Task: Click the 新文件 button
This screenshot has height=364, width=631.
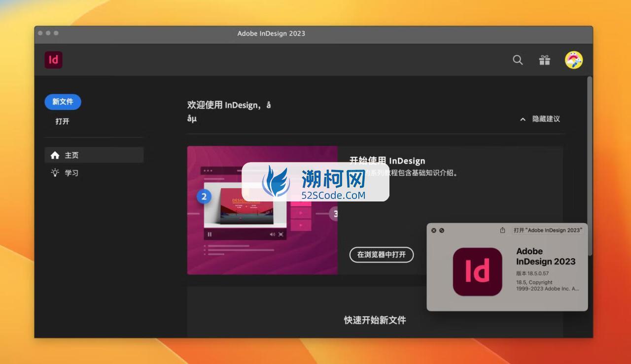Action: (63, 101)
